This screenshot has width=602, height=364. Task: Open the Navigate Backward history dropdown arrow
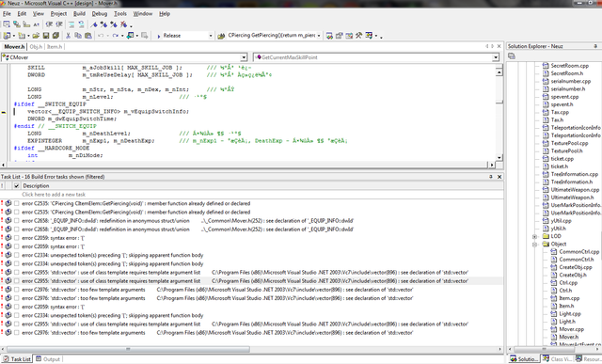click(x=137, y=36)
